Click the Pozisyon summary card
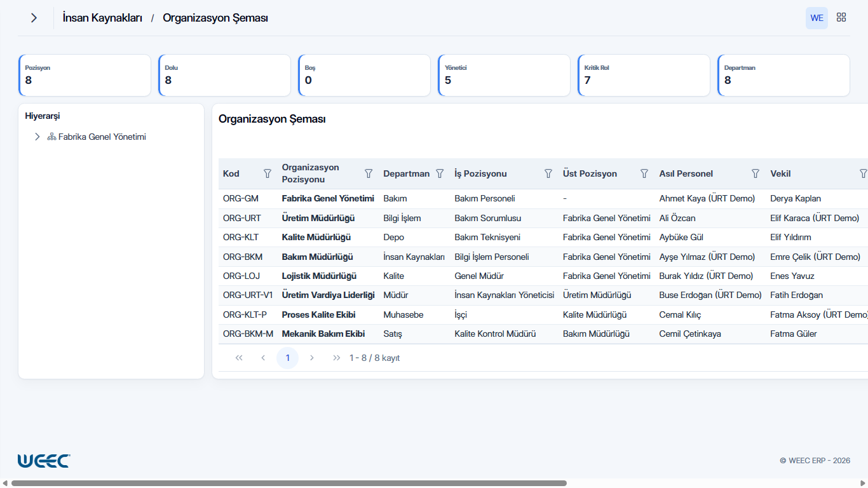868x488 pixels. pos(85,75)
